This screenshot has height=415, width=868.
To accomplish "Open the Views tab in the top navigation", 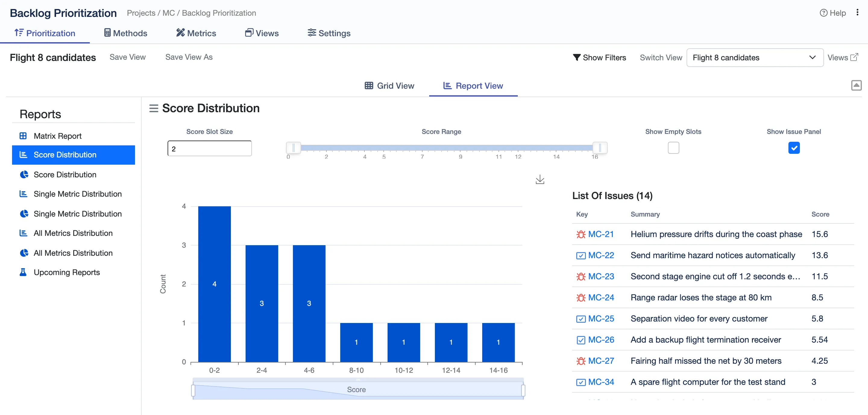I will point(262,33).
